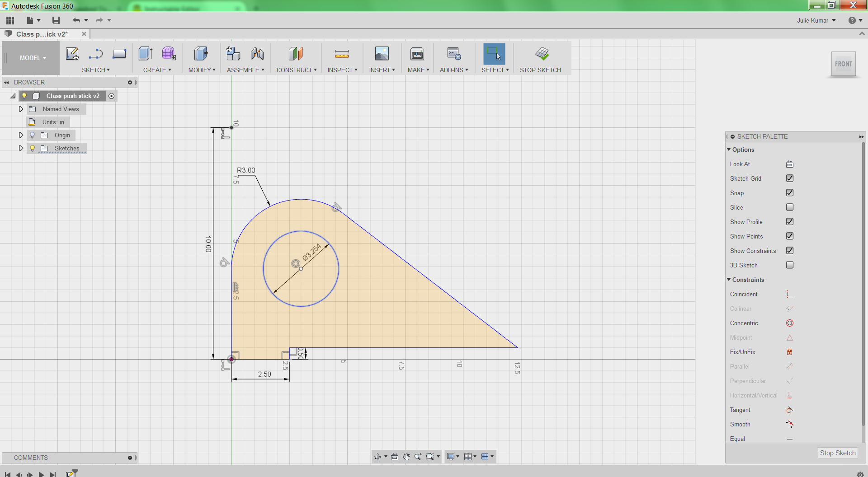Open the MODIFY menu
The width and height of the screenshot is (868, 477).
(202, 70)
